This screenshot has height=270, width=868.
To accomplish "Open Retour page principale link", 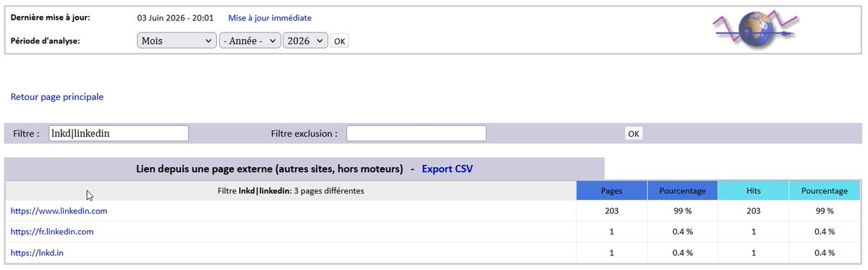I will click(x=57, y=96).
